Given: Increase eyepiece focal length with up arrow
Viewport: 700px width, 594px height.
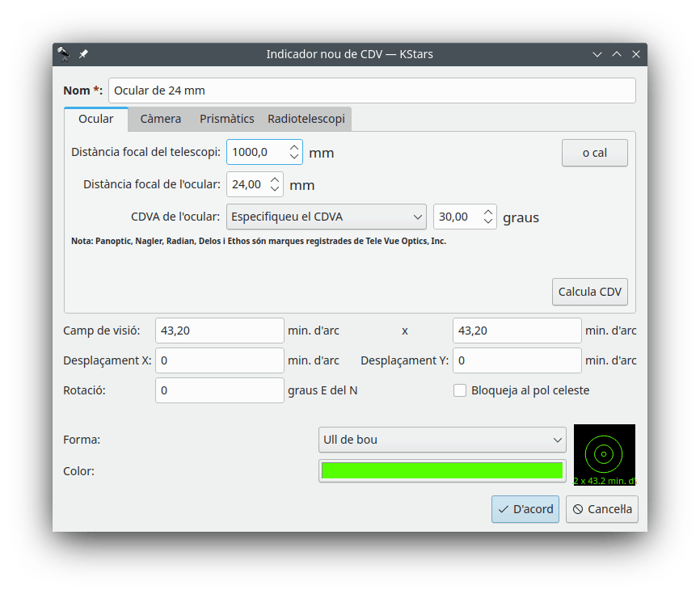Looking at the screenshot, I should point(275,179).
